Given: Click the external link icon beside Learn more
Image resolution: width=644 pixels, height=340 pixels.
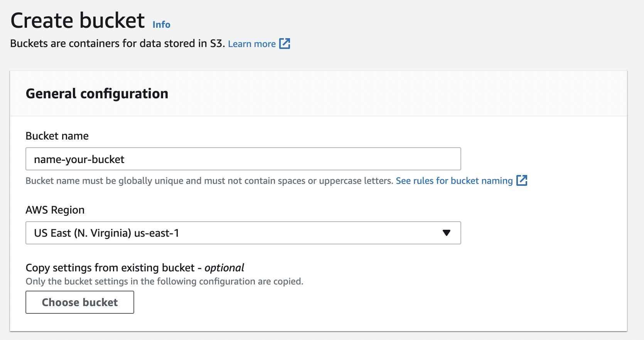Looking at the screenshot, I should 285,44.
